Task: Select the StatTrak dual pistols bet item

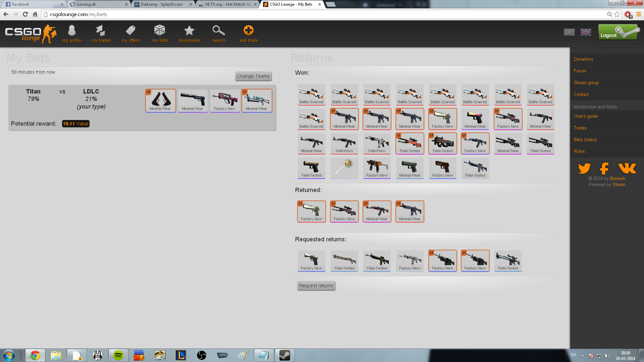Action: [160, 101]
